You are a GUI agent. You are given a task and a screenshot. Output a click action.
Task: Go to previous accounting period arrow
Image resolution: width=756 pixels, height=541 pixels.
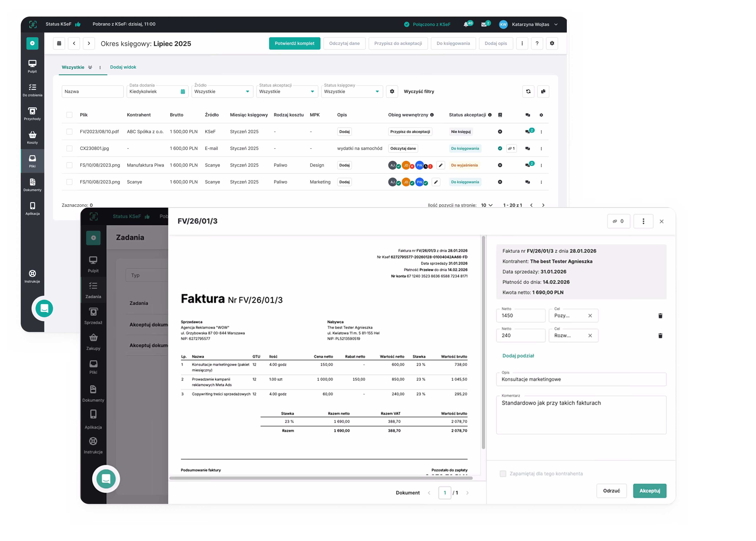click(x=74, y=43)
